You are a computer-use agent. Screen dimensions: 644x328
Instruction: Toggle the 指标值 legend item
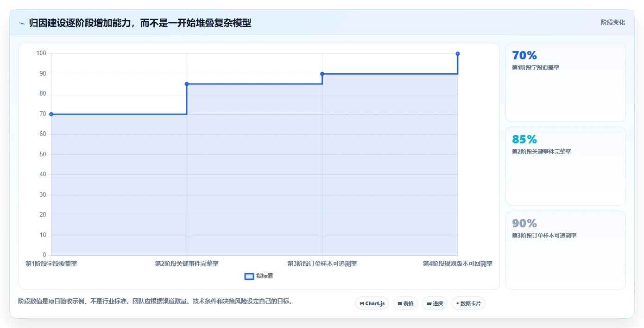coord(259,276)
